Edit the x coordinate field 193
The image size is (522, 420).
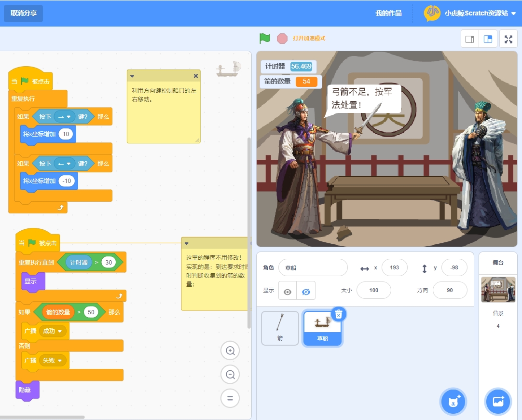point(395,267)
